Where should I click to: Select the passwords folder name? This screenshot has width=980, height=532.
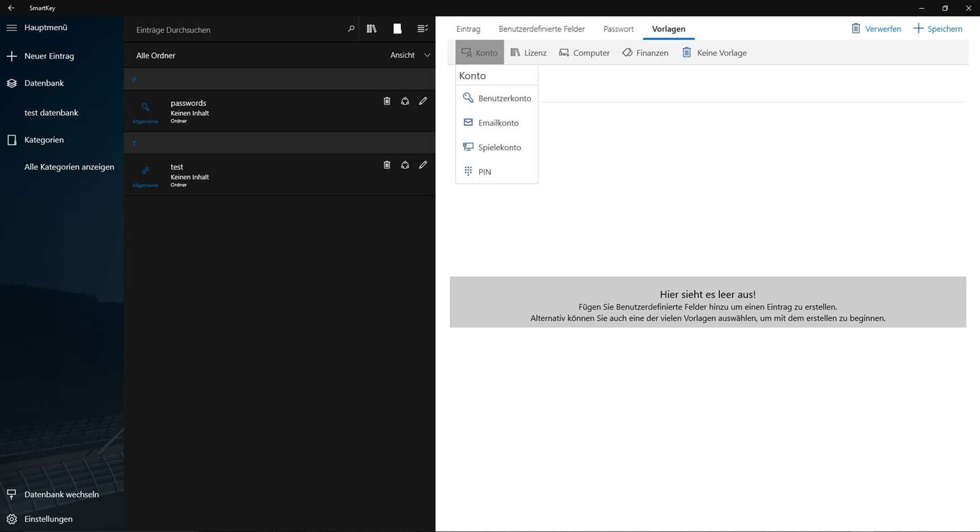[189, 103]
